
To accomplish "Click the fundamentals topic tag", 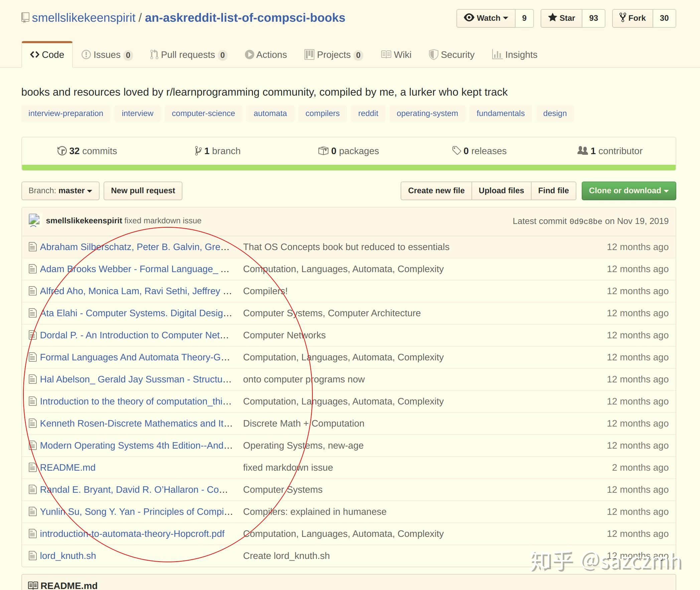I will 501,113.
